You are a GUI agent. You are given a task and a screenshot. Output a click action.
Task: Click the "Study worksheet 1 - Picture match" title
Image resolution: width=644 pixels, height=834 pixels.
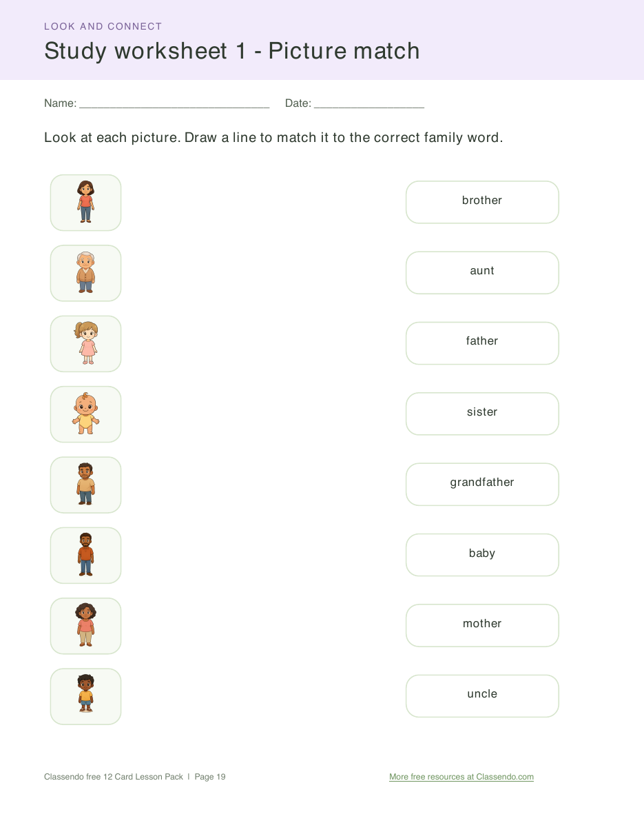[x=232, y=51]
